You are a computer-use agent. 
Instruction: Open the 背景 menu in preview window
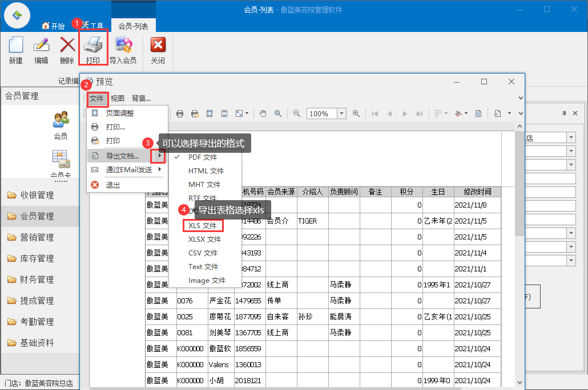(141, 99)
